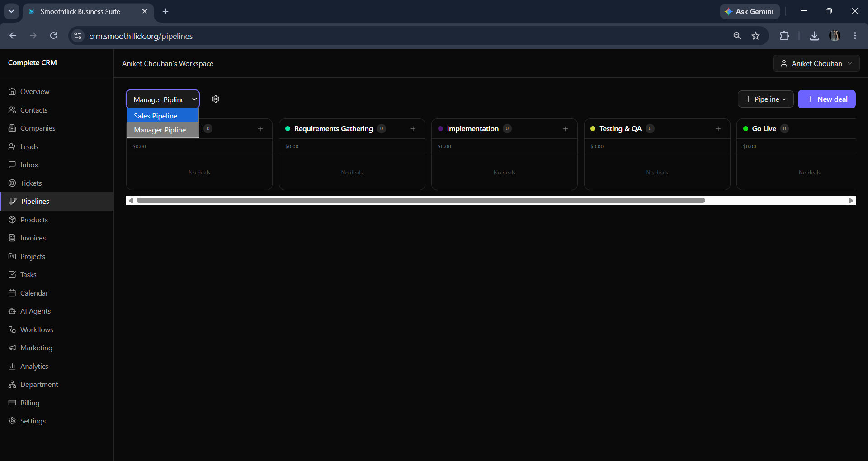
Task: Click the Leads user-plus icon
Action: (12, 146)
